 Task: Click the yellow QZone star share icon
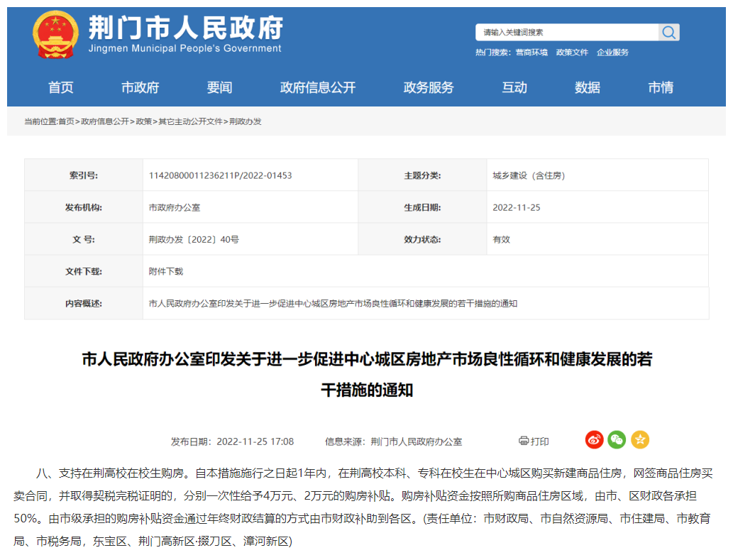pyautogui.click(x=640, y=440)
